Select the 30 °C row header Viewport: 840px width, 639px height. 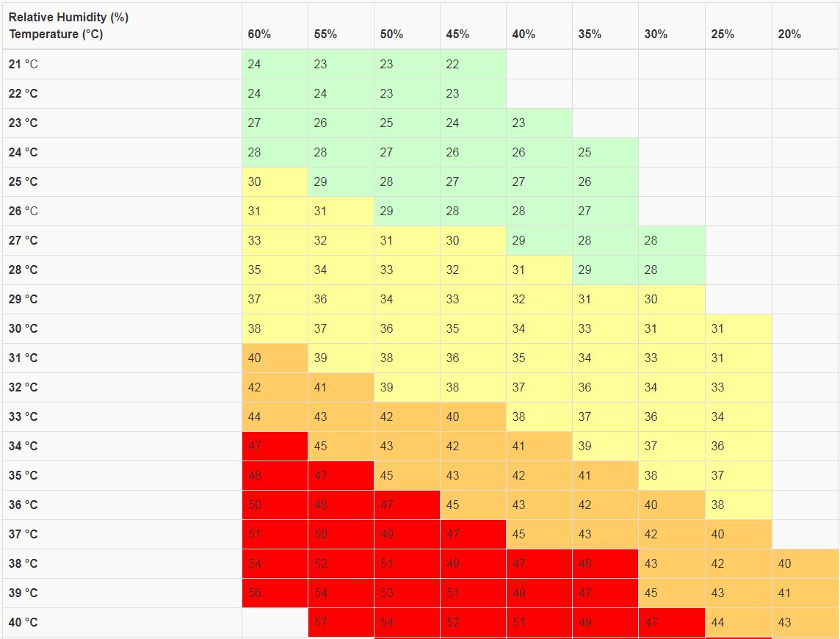[x=23, y=329]
